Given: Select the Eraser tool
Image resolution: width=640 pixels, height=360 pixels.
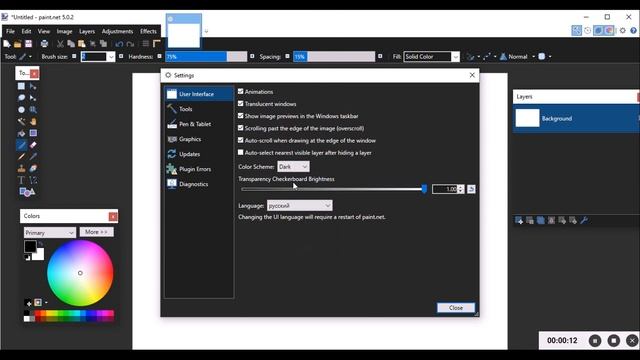Looking at the screenshot, I should pyautogui.click(x=33, y=145).
